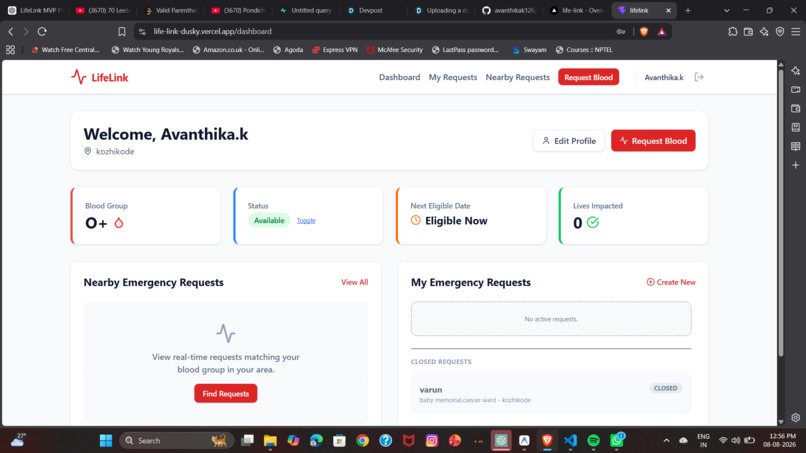The height and width of the screenshot is (453, 806).
Task: Open the Swayam bookmark
Action: point(529,50)
